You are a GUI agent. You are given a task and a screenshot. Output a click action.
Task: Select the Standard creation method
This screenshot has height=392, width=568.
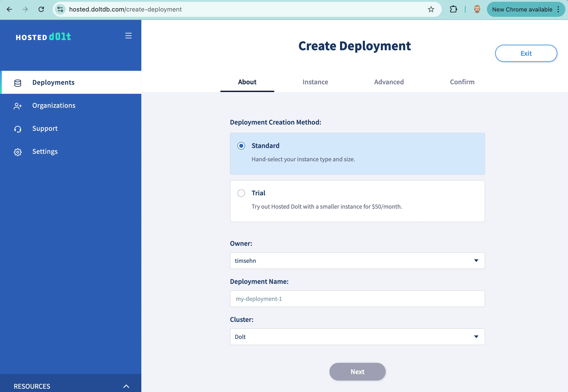[241, 146]
